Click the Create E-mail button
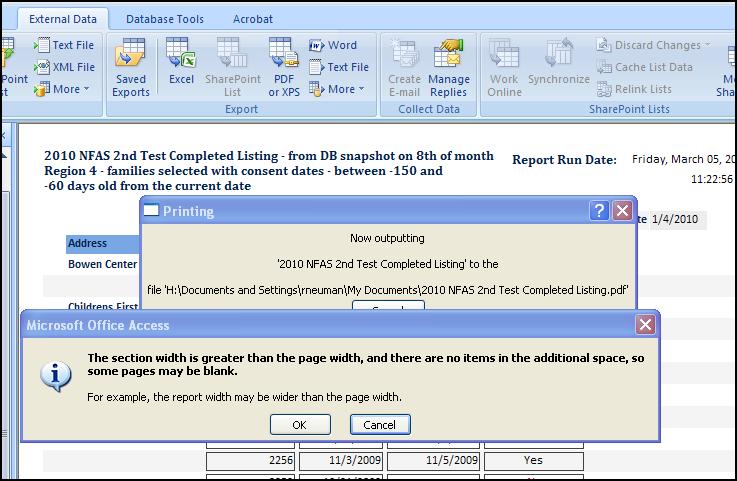Viewport: 737px width, 481px height. [x=404, y=68]
